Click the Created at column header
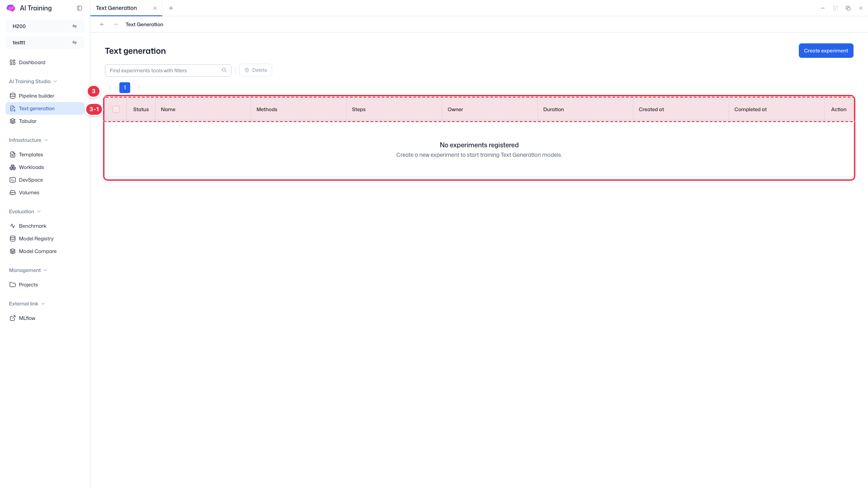868x488 pixels. [681, 109]
